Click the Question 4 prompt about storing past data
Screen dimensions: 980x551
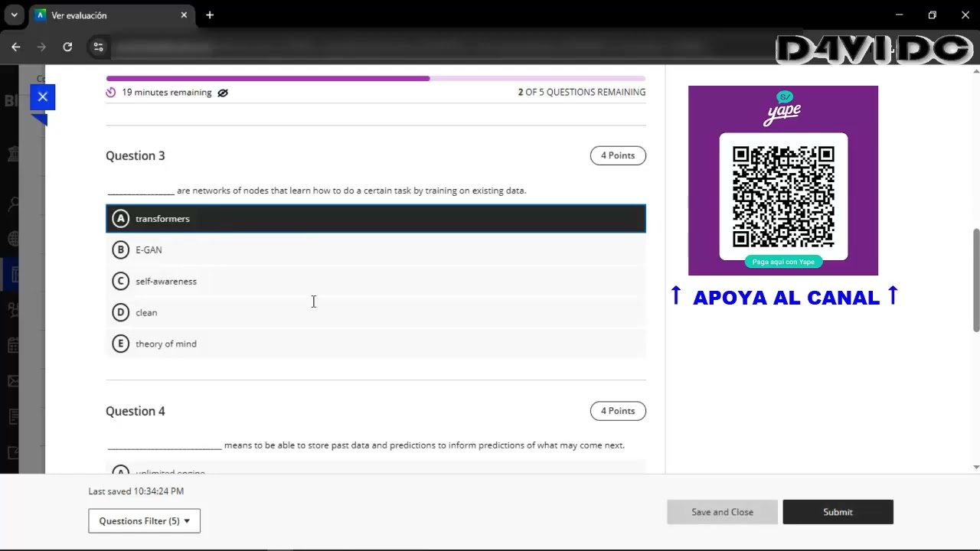[366, 445]
